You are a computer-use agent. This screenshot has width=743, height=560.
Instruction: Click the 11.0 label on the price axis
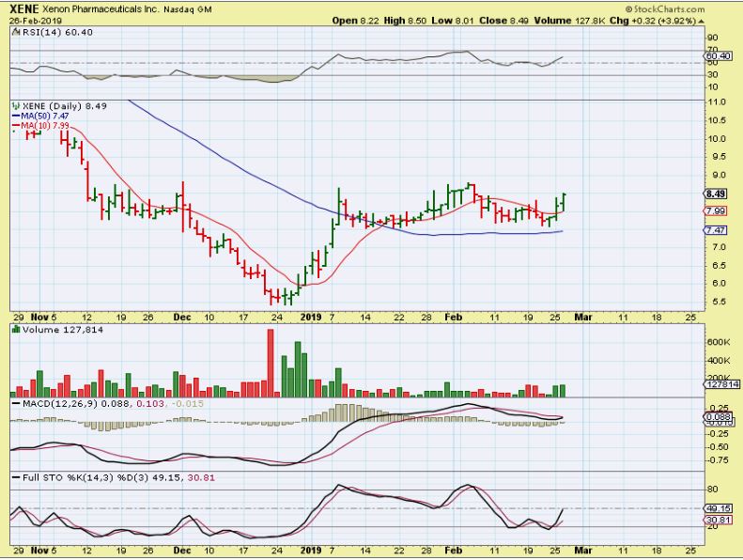pos(717,102)
